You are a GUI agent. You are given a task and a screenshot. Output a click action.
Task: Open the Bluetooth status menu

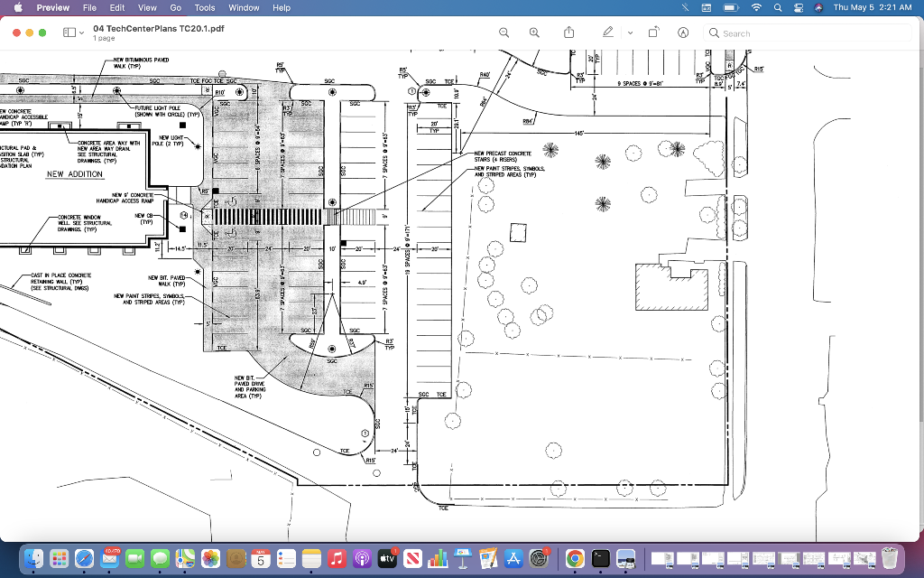(685, 7)
